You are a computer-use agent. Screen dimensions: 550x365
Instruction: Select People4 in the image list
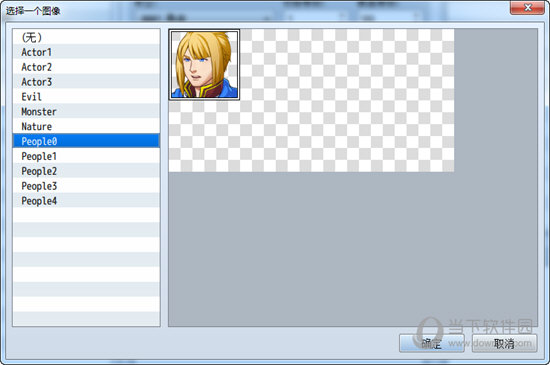point(86,201)
